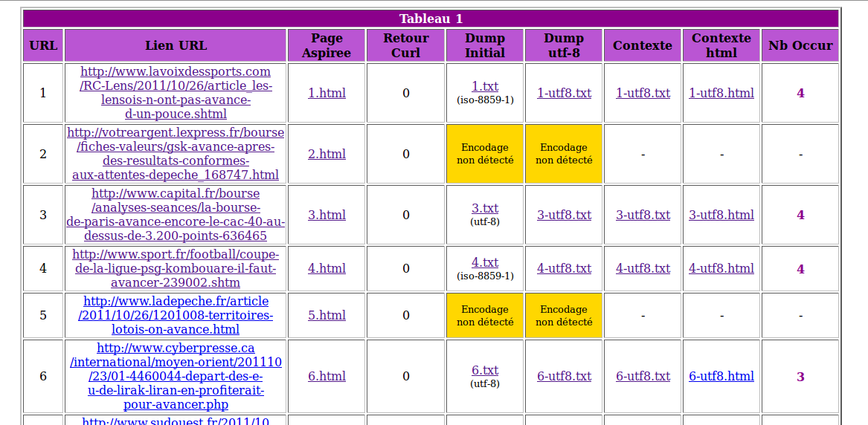This screenshot has height=425, width=868.
Task: Open initial dump 1.txt
Action: point(485,87)
